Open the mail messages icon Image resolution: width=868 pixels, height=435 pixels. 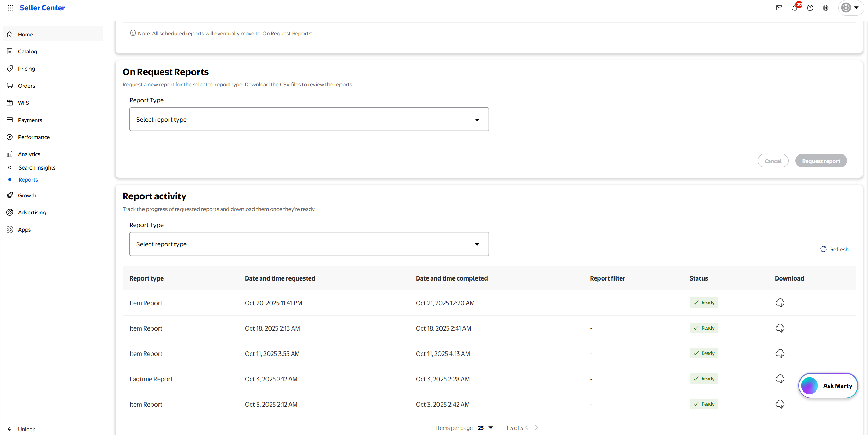coord(779,8)
